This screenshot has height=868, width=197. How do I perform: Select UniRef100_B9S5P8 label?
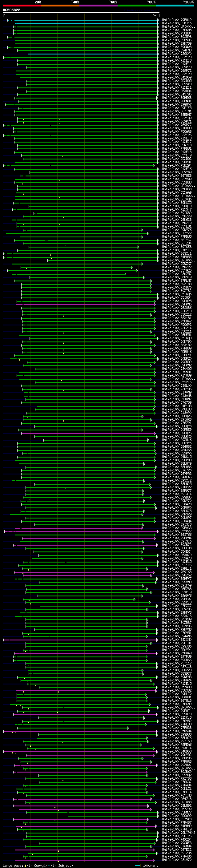tap(177, 37)
